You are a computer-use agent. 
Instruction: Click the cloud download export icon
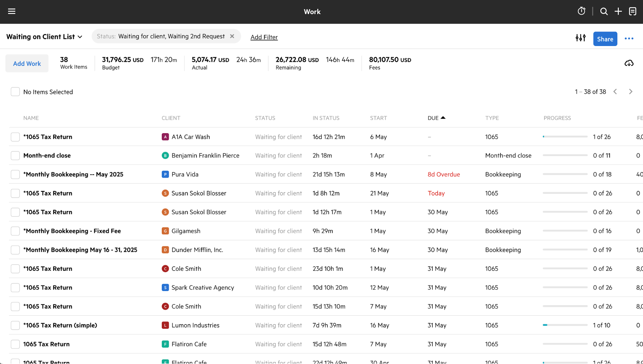click(629, 63)
